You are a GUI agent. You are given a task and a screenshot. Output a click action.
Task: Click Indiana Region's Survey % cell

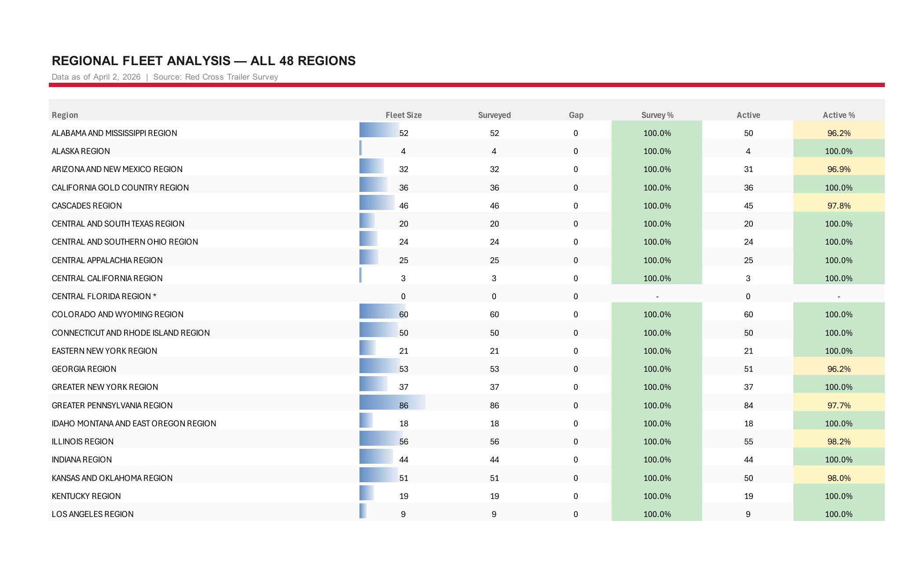point(657,459)
